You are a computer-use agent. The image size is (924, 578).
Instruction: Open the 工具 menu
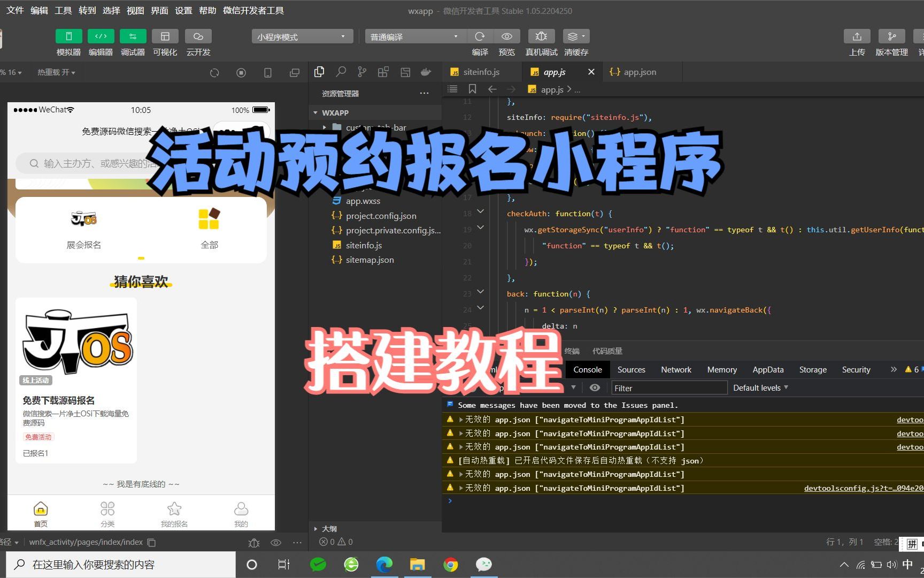click(63, 10)
